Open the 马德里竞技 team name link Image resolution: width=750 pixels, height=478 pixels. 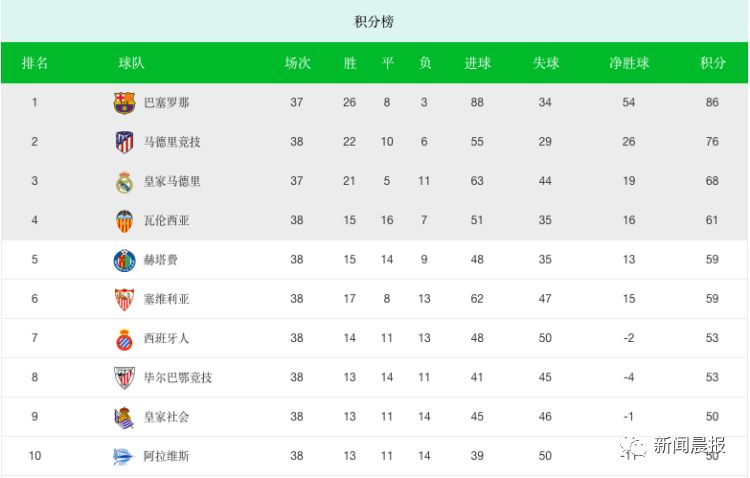coord(172,142)
